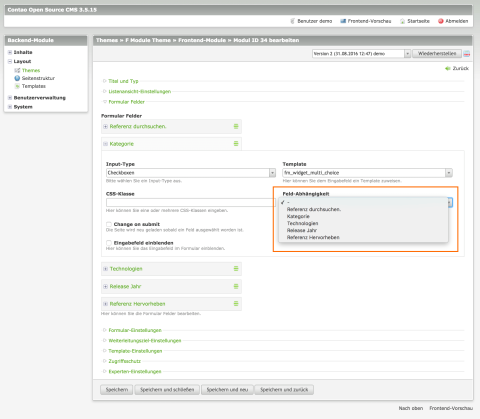Click Speichern und zurück
Viewport: 480px width, 419px height.
click(284, 390)
